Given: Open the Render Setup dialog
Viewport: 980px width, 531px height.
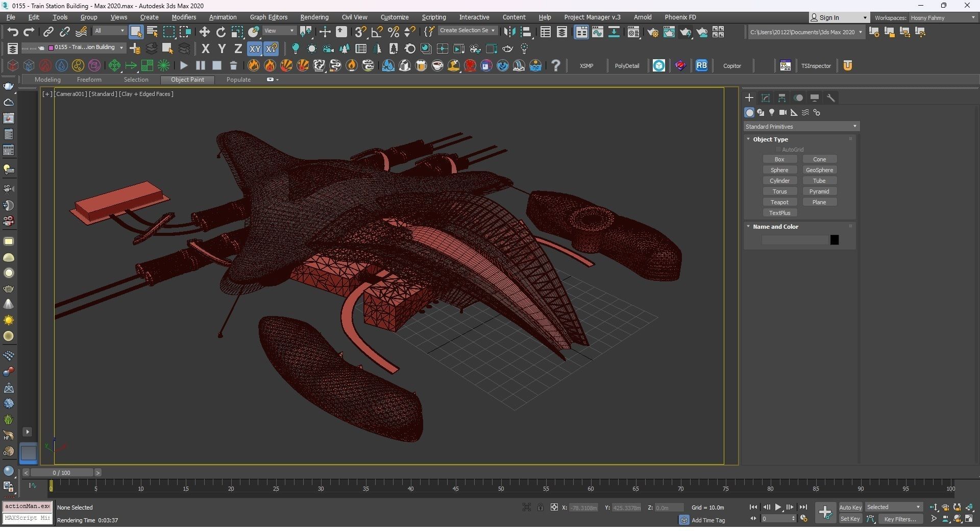Looking at the screenshot, I should pyautogui.click(x=653, y=32).
